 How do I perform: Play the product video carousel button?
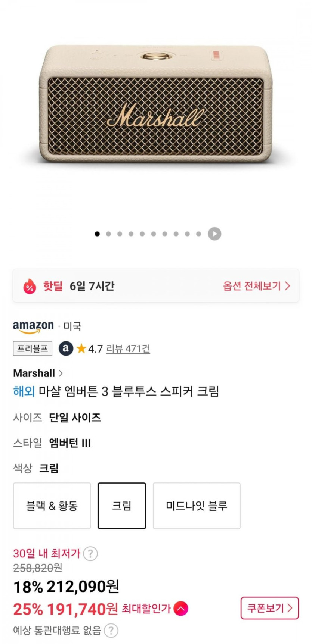coord(214,234)
